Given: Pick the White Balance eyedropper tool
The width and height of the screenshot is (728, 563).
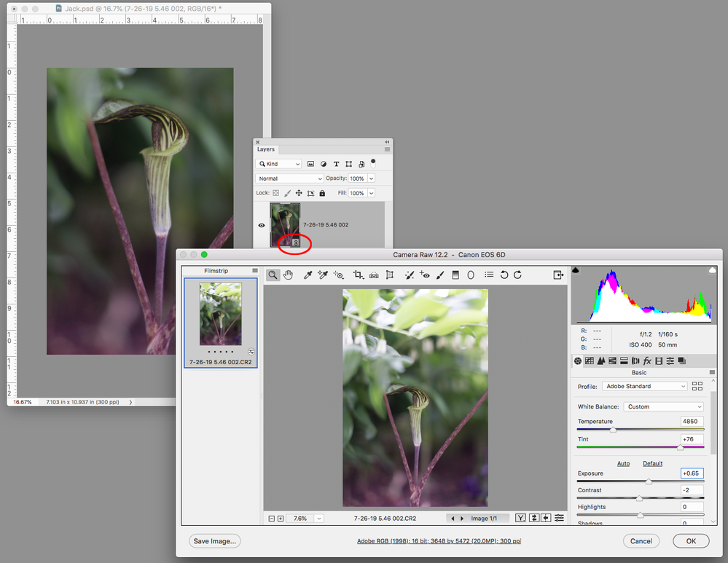Looking at the screenshot, I should (308, 275).
